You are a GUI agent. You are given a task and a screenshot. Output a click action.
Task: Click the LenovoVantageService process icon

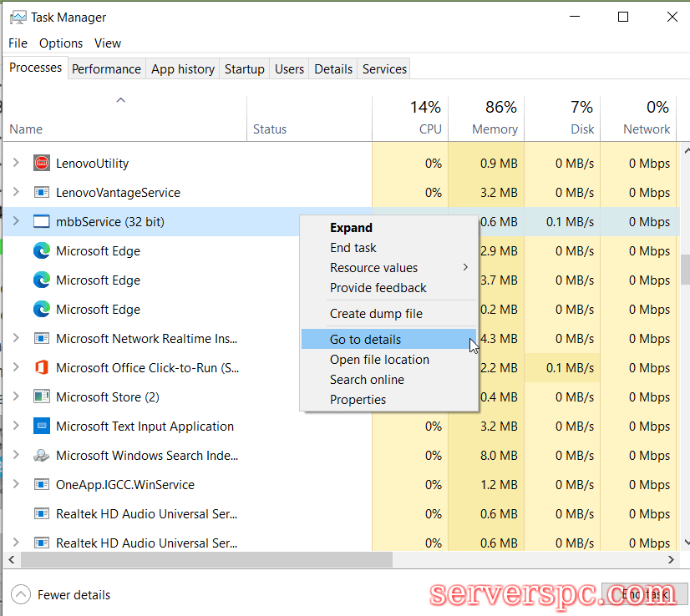[42, 193]
